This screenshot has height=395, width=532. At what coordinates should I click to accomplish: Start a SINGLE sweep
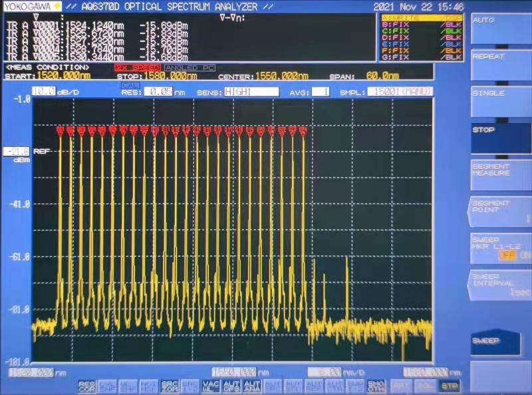click(x=501, y=102)
